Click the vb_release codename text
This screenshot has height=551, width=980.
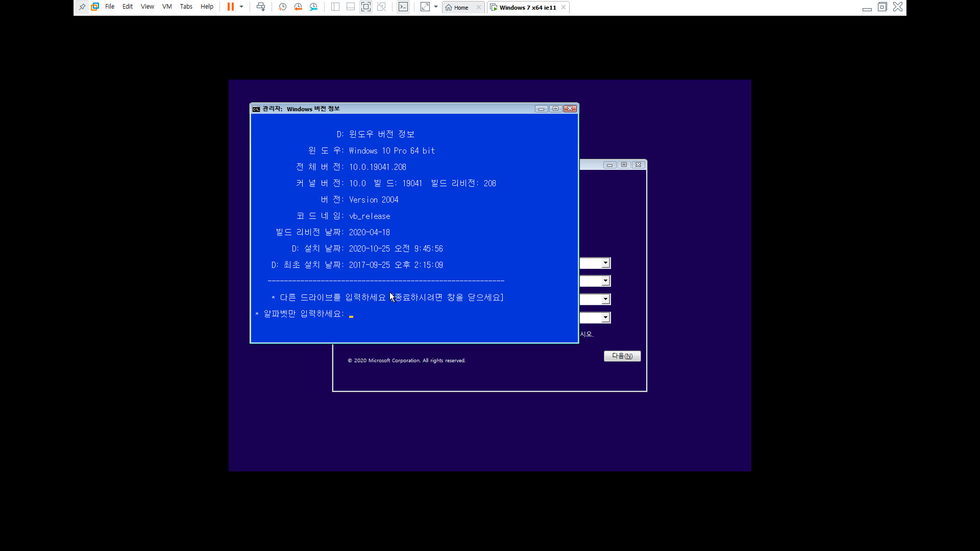[370, 216]
